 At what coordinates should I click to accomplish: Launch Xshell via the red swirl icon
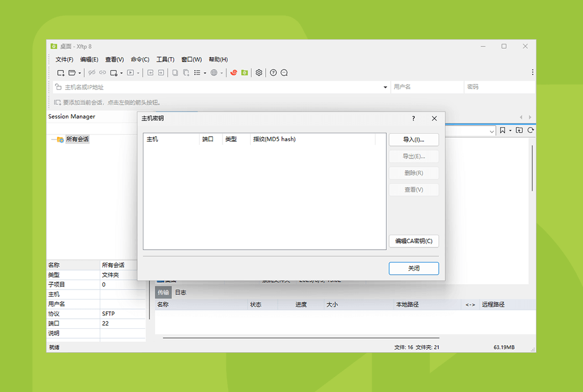point(234,72)
